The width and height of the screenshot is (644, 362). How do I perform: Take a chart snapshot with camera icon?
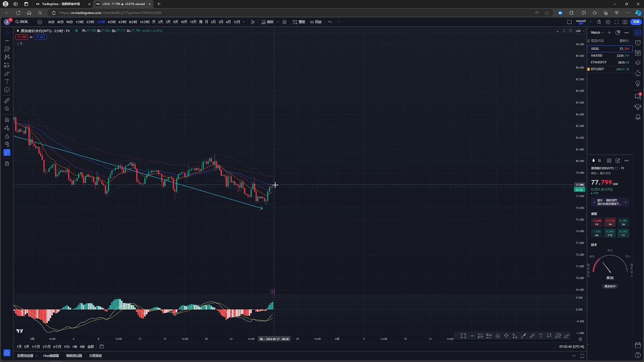click(x=625, y=22)
